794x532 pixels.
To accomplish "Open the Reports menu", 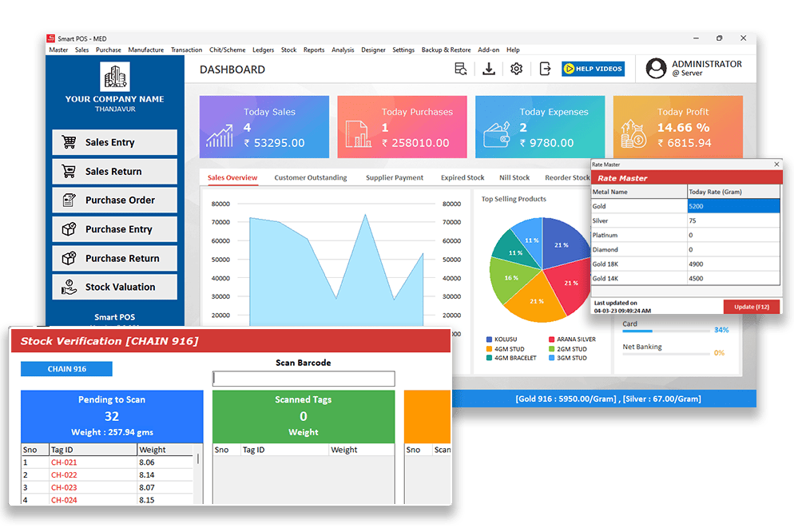I will [314, 50].
